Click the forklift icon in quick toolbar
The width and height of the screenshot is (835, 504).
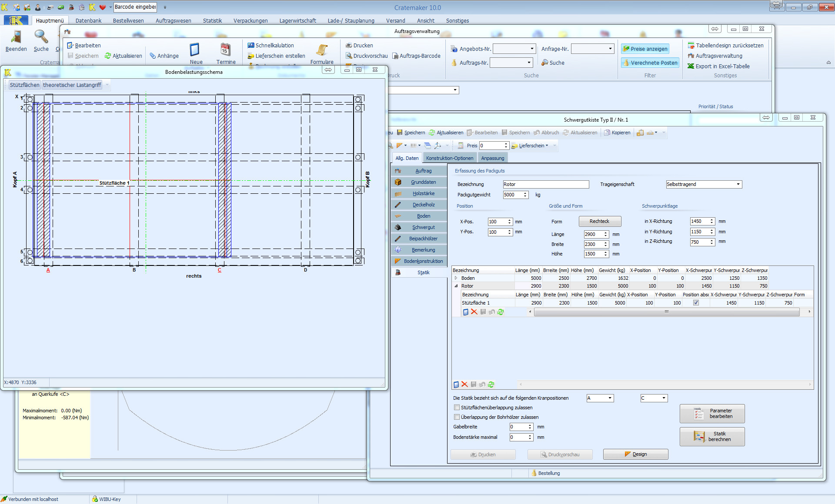point(71,7)
